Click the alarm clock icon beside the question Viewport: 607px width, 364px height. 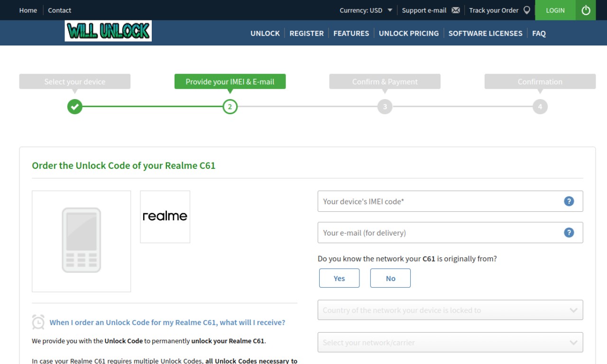(x=38, y=322)
